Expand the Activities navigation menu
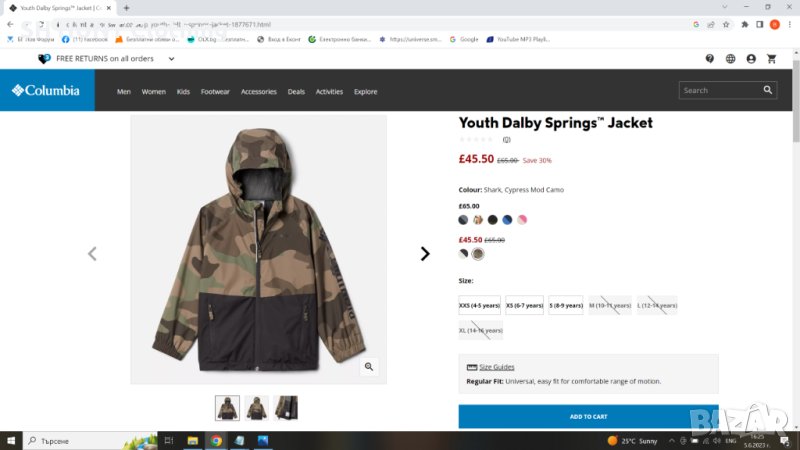The image size is (800, 450). coord(329,91)
